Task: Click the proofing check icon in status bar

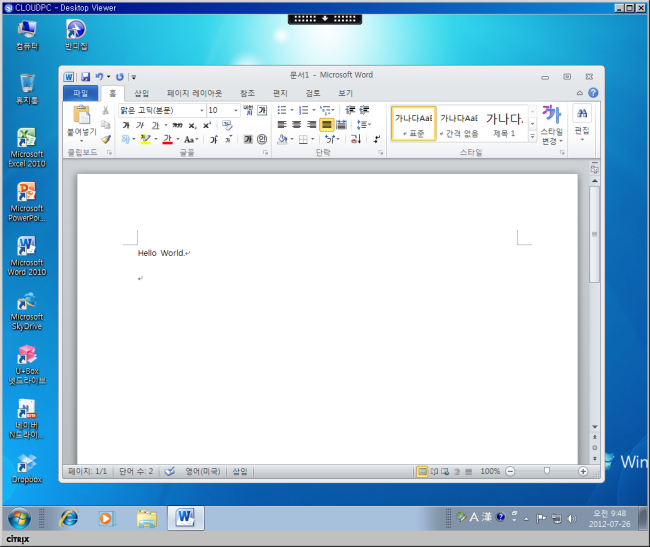Action: click(x=170, y=471)
